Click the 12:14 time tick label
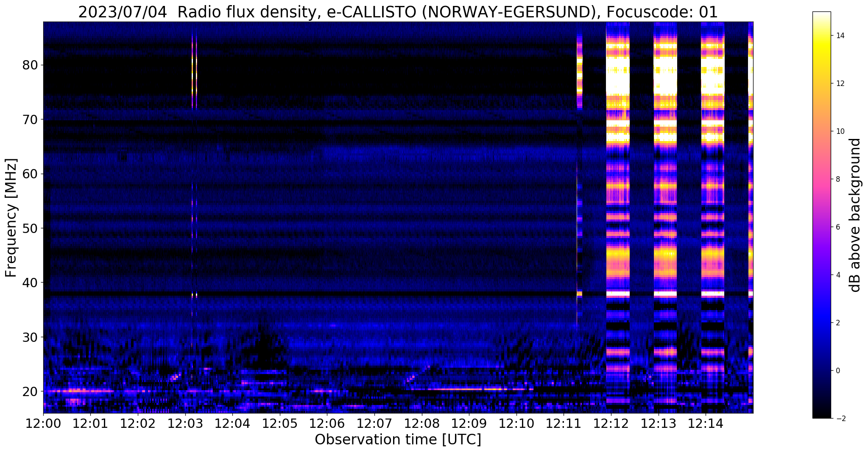This screenshot has height=452, width=868. [706, 423]
